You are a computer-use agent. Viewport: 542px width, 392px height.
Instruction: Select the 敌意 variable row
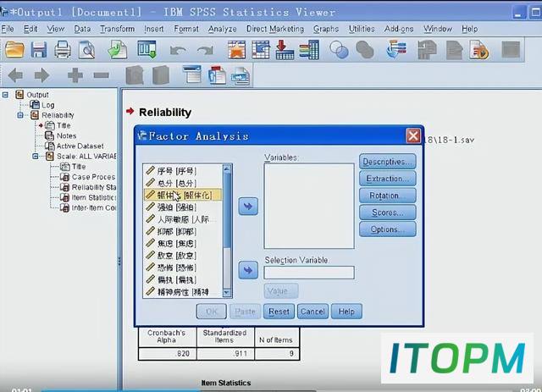tap(182, 256)
